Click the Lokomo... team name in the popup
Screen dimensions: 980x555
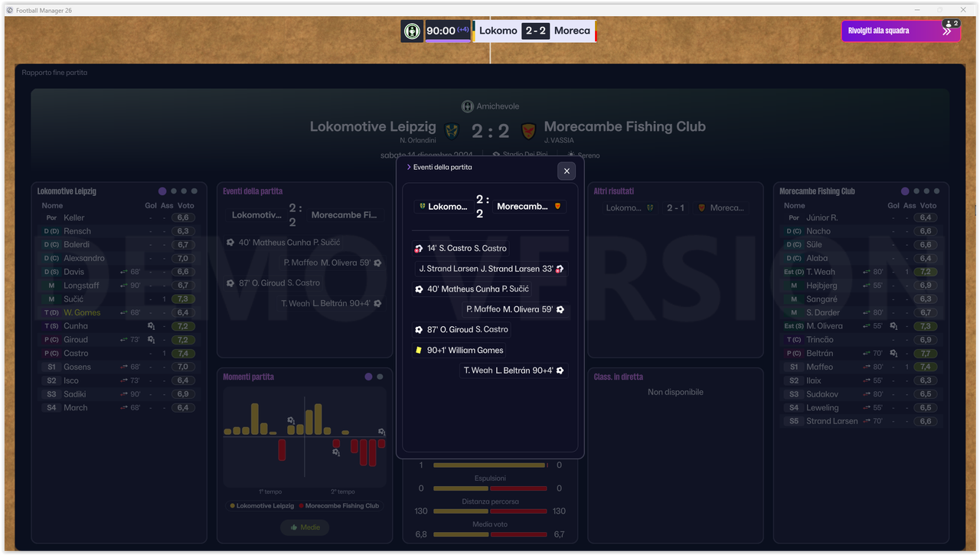(x=447, y=207)
